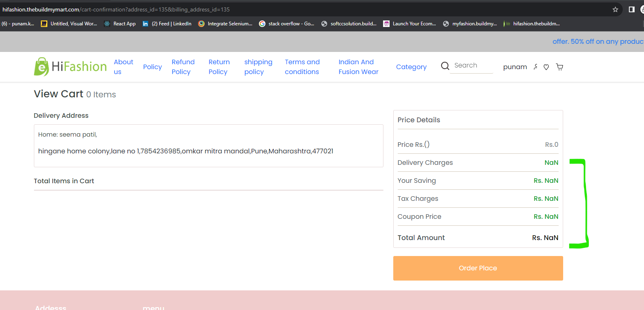This screenshot has height=310, width=644.
Task: Open the punam.k bookmark
Action: tap(18, 24)
